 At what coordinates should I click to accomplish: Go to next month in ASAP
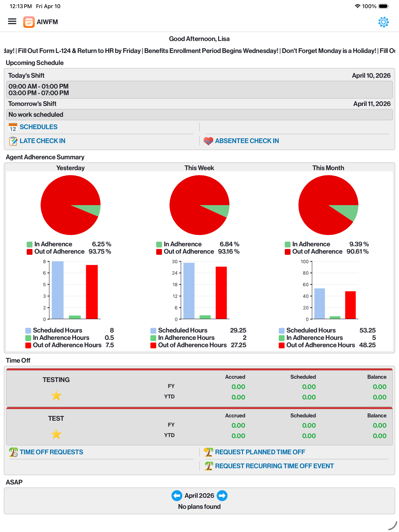coord(222,496)
